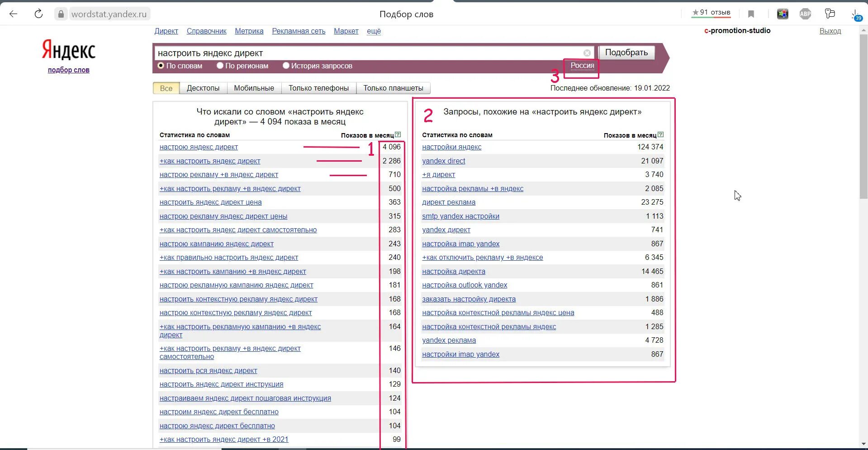
Task: Click the 4 096 impressions value
Action: click(x=392, y=147)
